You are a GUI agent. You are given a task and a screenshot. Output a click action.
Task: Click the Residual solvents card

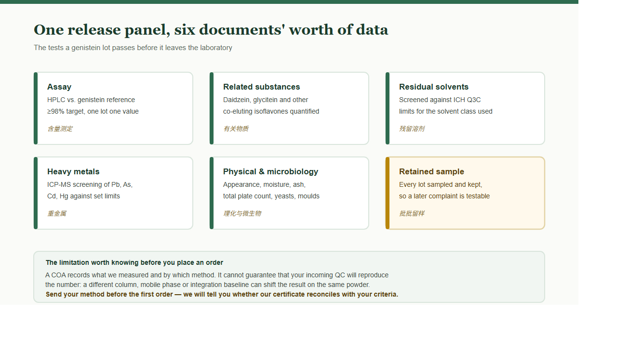click(465, 108)
